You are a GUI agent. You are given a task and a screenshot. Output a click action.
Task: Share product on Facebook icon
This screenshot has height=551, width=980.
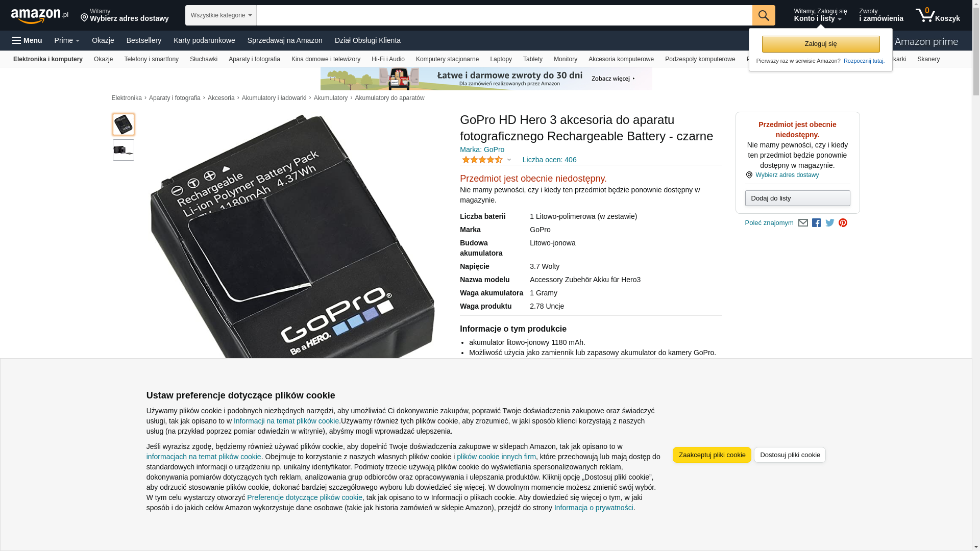816,223
